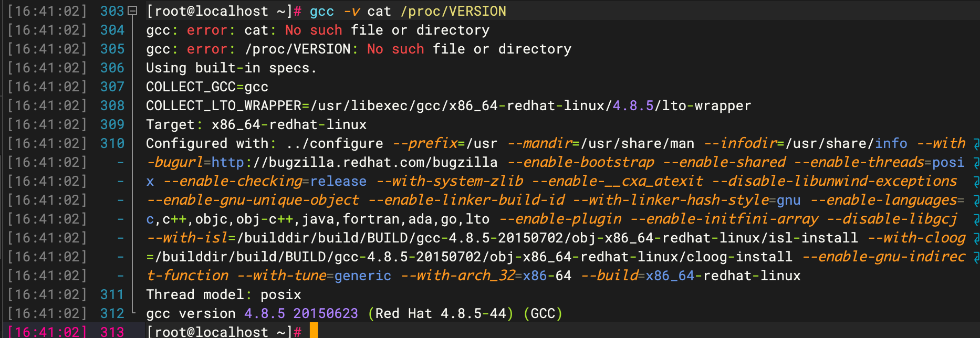This screenshot has height=338, width=980.
Task: Click wrap arrow after --enable-languages=
Action: click(976, 200)
